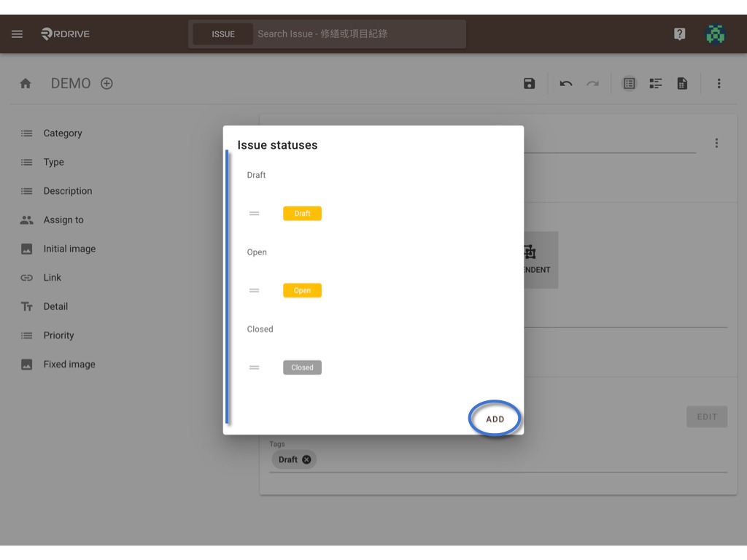This screenshot has width=747, height=560.
Task: Open the card's three-dot menu
Action: click(x=716, y=144)
